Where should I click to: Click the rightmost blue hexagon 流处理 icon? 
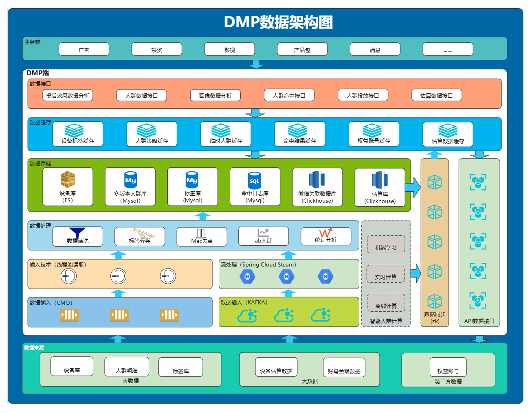click(x=325, y=277)
